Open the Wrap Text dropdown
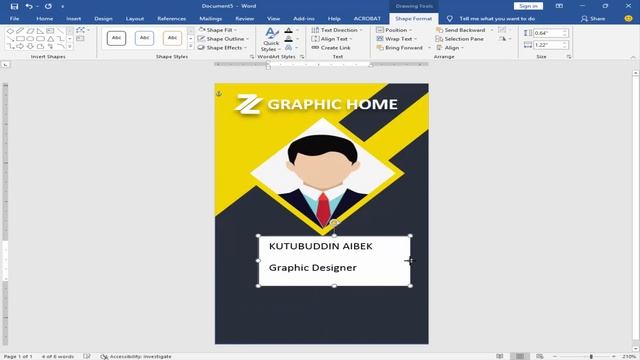The image size is (640, 360). 396,39
